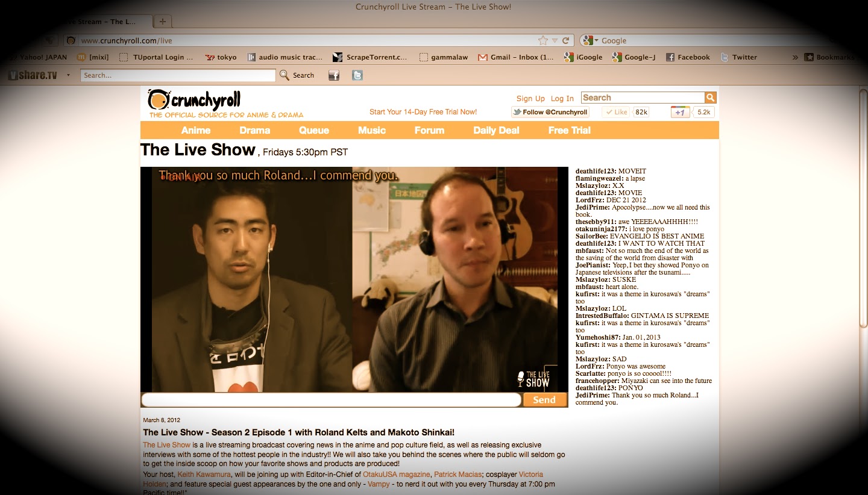Click the Facebook Like button
The height and width of the screenshot is (495, 868).
tap(616, 112)
